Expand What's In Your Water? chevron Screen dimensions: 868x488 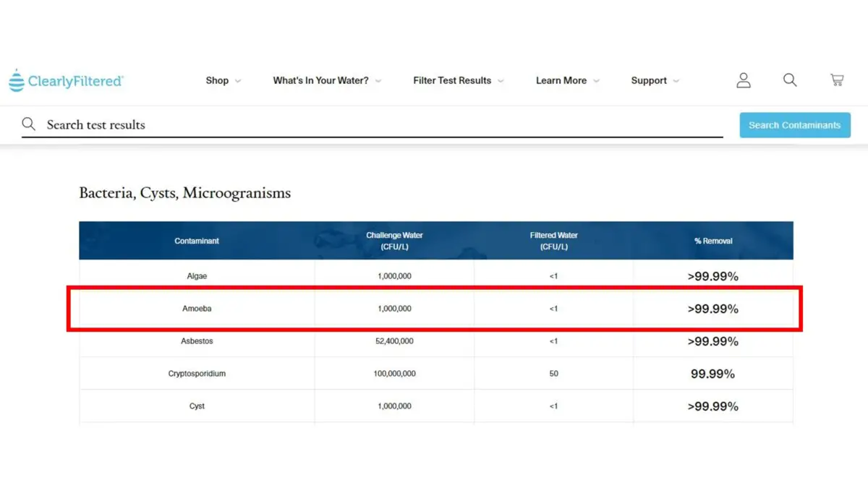(378, 81)
